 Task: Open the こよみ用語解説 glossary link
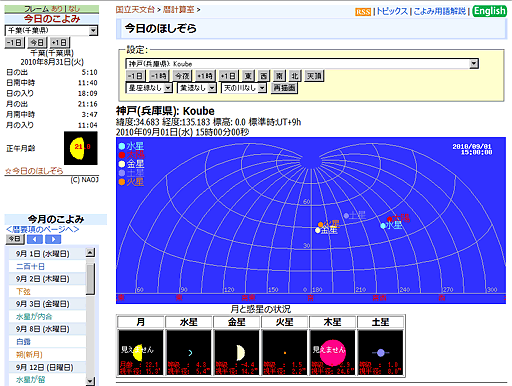pos(440,11)
